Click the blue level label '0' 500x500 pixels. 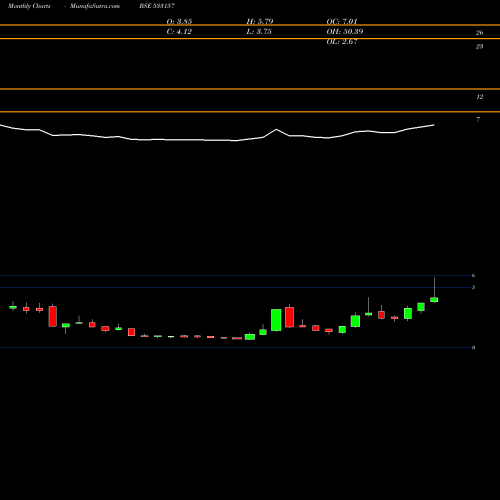[x=473, y=348]
